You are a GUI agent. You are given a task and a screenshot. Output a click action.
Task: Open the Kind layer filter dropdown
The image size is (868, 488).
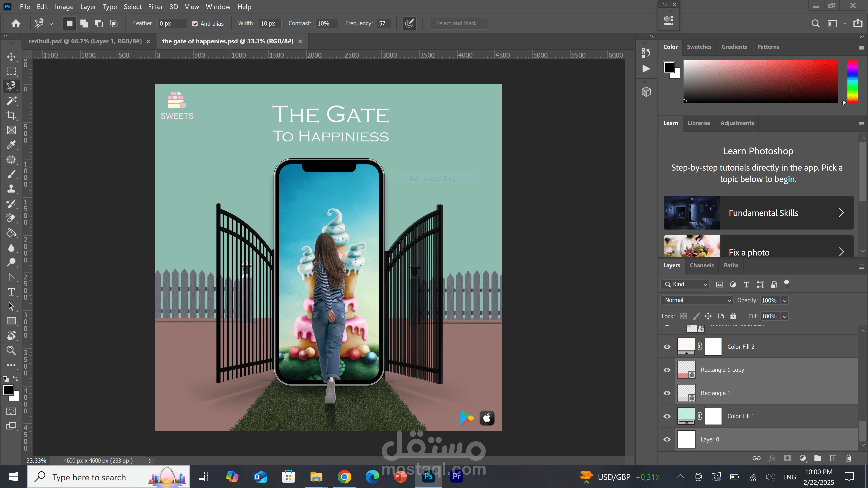(x=685, y=284)
